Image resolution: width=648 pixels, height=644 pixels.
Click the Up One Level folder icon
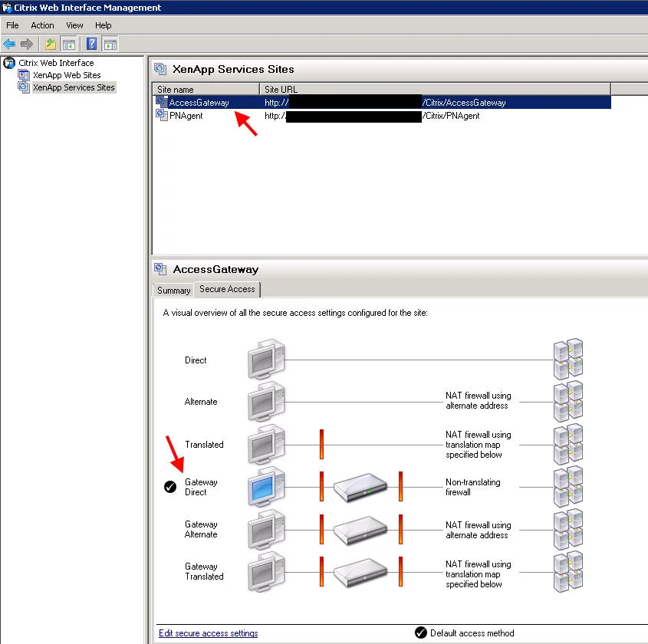[x=51, y=44]
